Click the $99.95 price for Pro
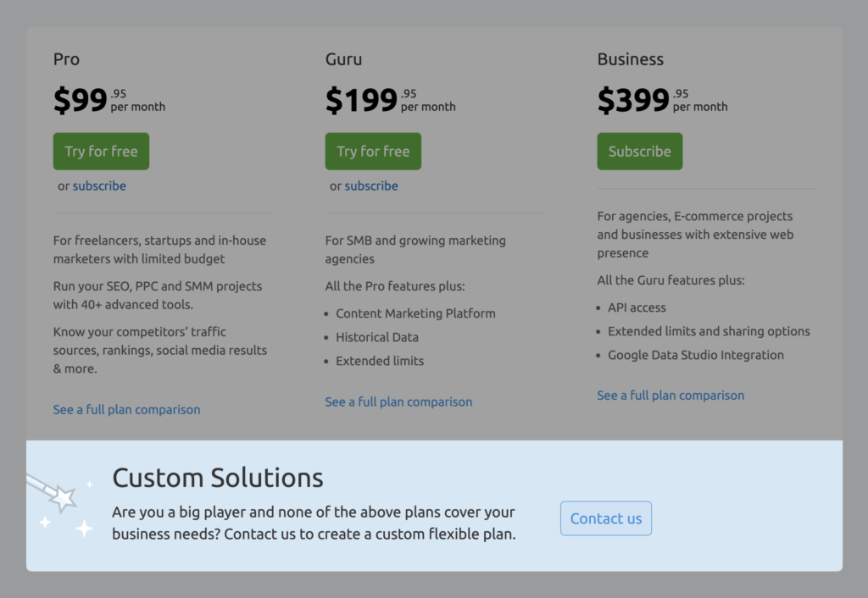Image resolution: width=868 pixels, height=598 pixels. [86, 99]
